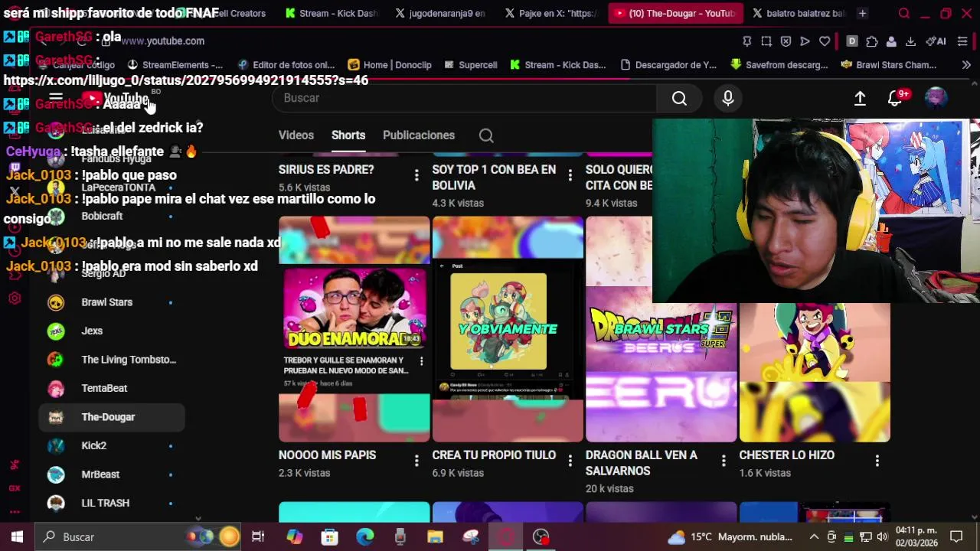The height and width of the screenshot is (551, 980).
Task: Click the channel search magnifier beside Publicaciones
Action: coord(486,135)
